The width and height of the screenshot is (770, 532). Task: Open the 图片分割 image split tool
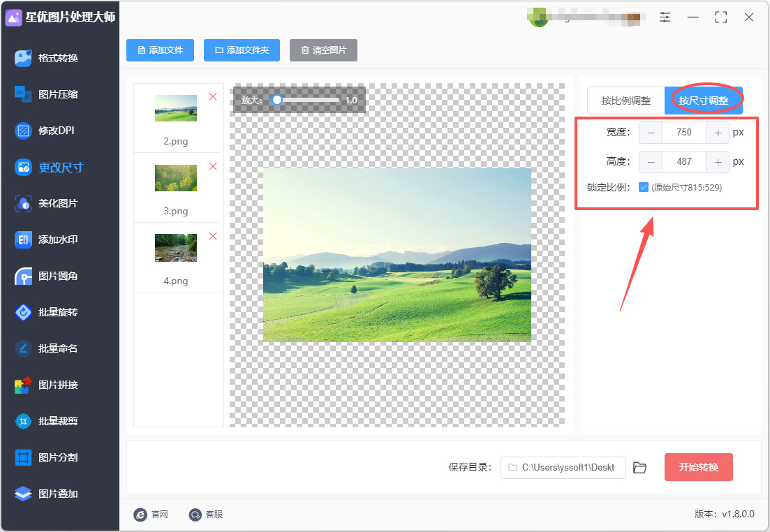coord(47,457)
